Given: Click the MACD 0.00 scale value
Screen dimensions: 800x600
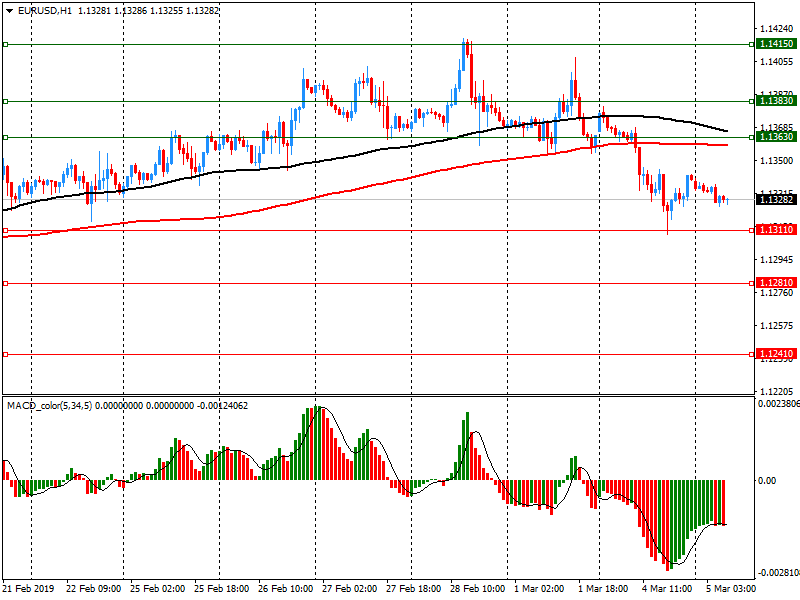Looking at the screenshot, I should (766, 481).
